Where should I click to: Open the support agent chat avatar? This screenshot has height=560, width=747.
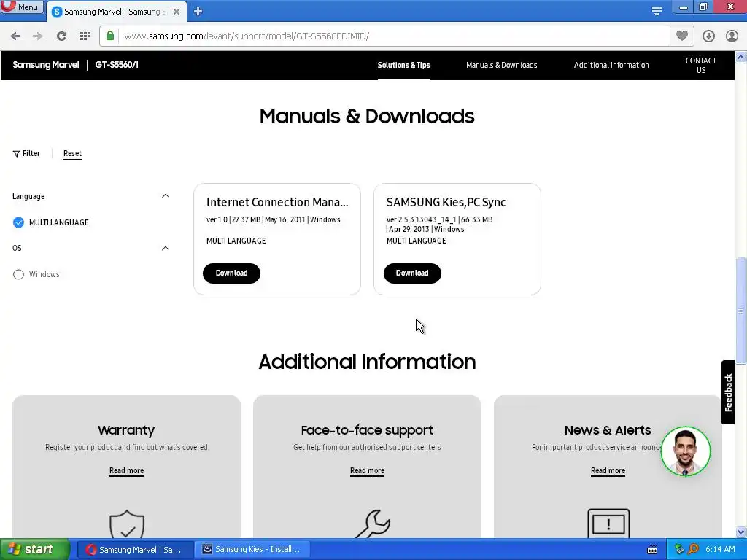pos(686,451)
